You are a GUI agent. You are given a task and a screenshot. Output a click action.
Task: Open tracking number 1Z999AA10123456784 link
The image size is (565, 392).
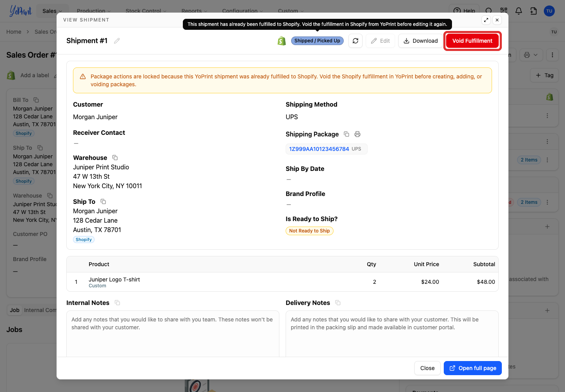[x=319, y=149]
